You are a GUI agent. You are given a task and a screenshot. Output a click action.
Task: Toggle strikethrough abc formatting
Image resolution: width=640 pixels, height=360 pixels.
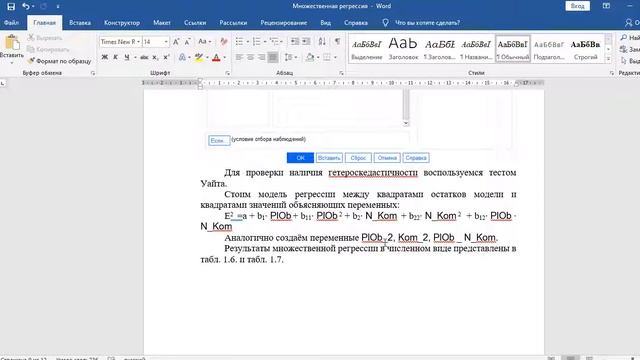click(144, 58)
